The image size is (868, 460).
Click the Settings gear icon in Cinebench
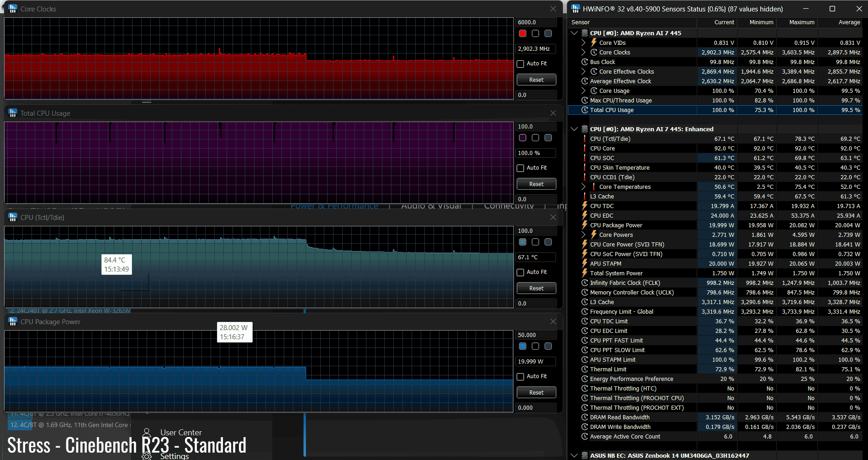tap(147, 456)
